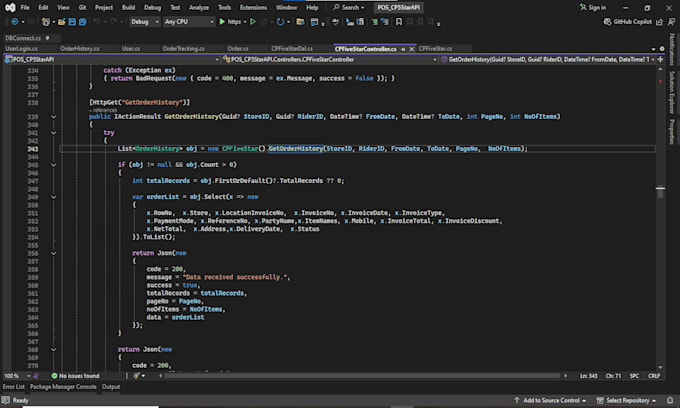Close the CPFiveStarController.cs tab

412,49
